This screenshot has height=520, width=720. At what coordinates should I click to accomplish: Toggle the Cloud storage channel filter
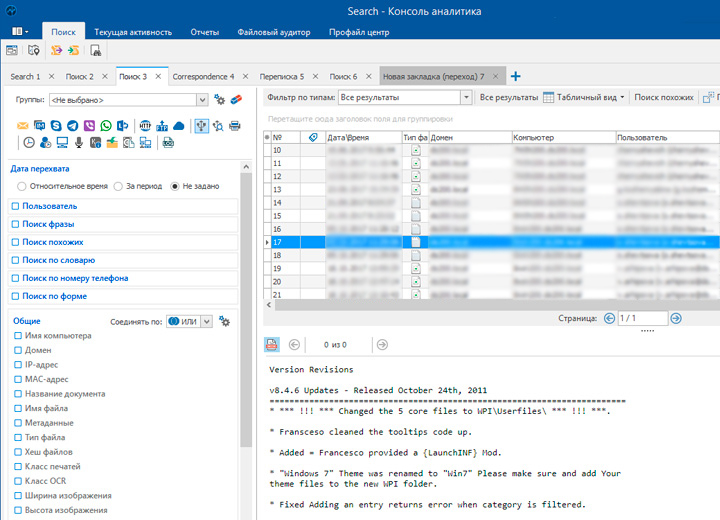(x=179, y=125)
